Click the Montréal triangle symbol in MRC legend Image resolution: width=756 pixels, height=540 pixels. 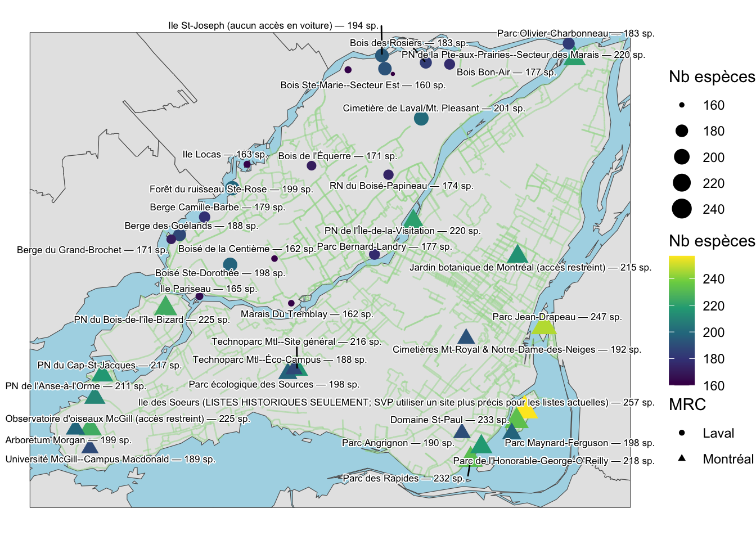pos(682,458)
